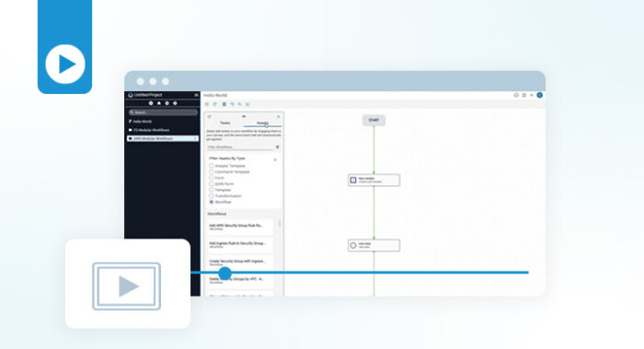Image resolution: width=644 pixels, height=349 pixels.
Task: Click the zoom magnifier toolbar icon
Action: click(x=240, y=104)
